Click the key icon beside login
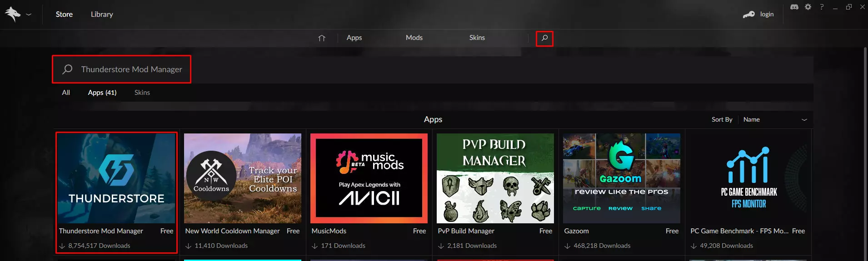The width and height of the screenshot is (868, 261). coord(748,15)
